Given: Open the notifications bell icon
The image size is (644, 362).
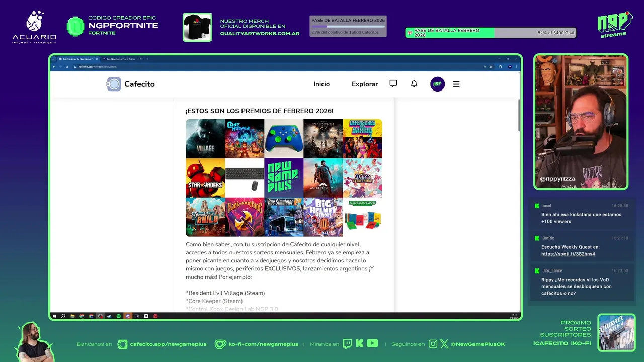Looking at the screenshot, I should (414, 84).
